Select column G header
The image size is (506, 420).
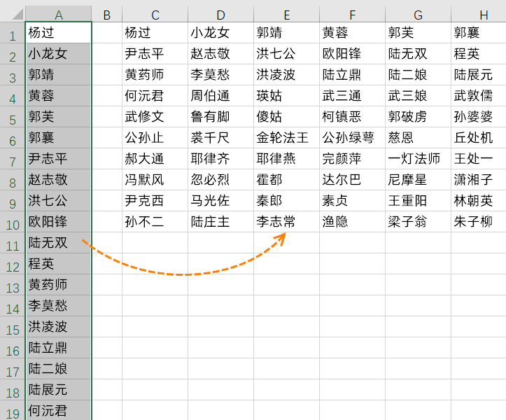click(419, 15)
